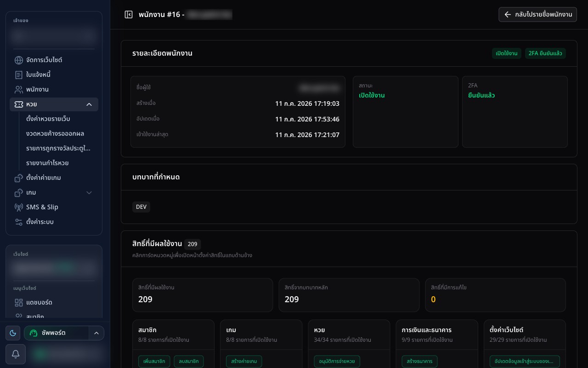
Task: Click the icon beside เกม menu
Action: [x=19, y=192]
